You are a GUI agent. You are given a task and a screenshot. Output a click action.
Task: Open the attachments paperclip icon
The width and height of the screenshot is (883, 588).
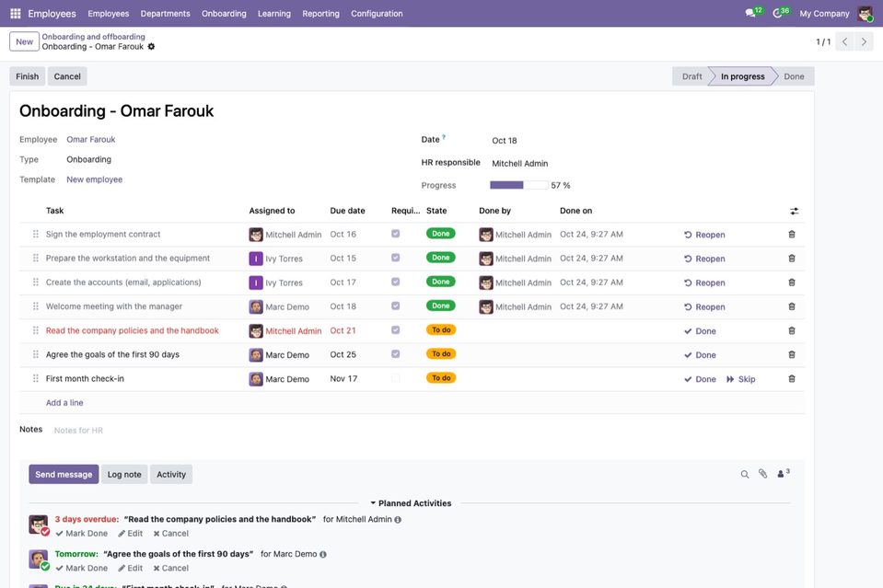click(x=762, y=474)
